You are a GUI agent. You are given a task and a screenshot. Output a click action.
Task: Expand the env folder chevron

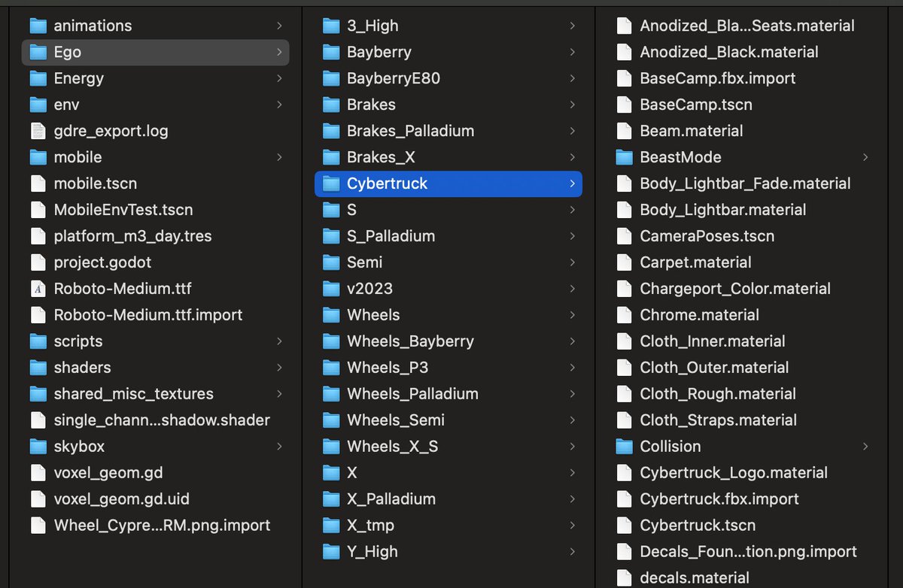279,105
